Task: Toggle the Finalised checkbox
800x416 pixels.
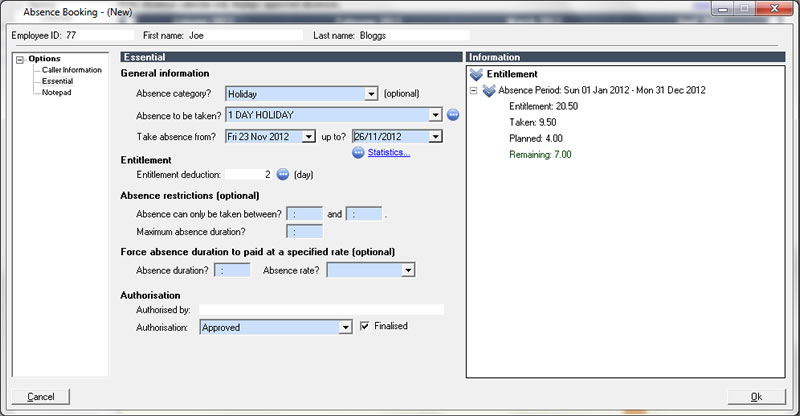Action: coord(365,326)
